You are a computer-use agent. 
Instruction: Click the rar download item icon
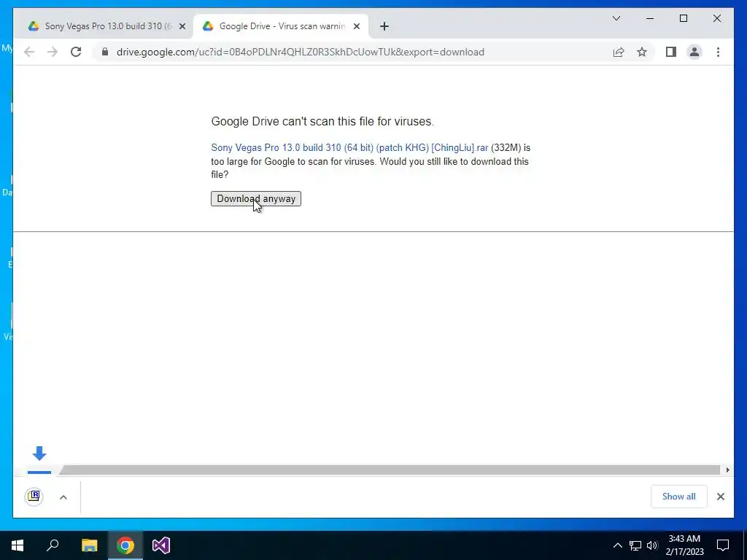coord(34,497)
